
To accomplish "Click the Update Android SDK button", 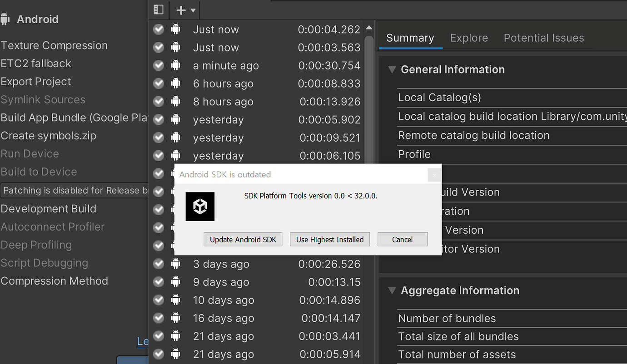I will coord(243,239).
